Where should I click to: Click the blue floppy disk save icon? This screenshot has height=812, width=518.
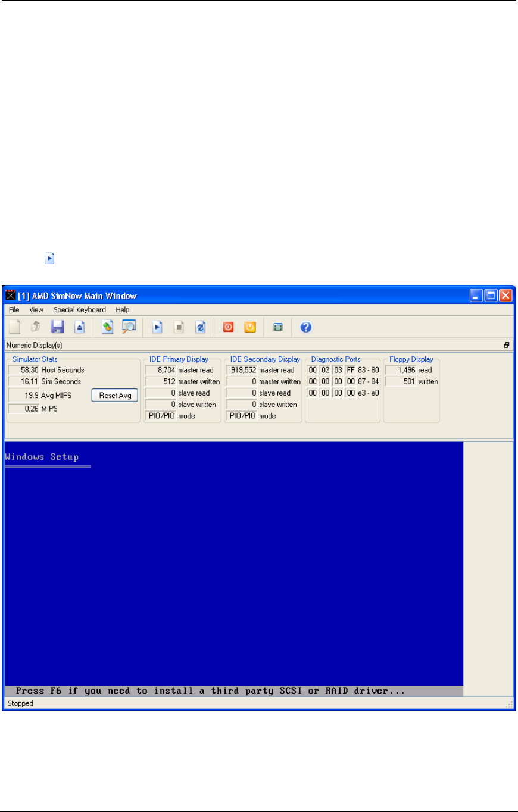coord(57,327)
